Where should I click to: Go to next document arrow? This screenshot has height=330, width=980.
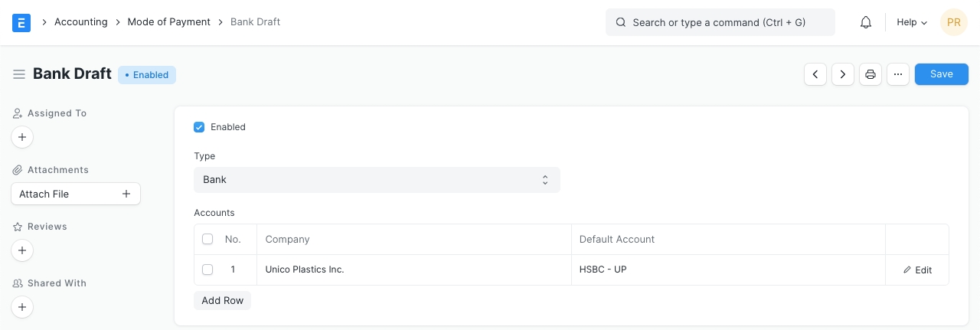tap(843, 74)
